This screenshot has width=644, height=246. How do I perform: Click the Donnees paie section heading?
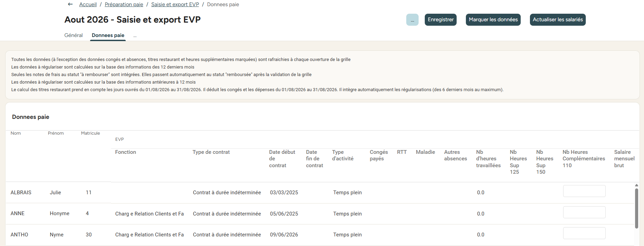click(30, 117)
